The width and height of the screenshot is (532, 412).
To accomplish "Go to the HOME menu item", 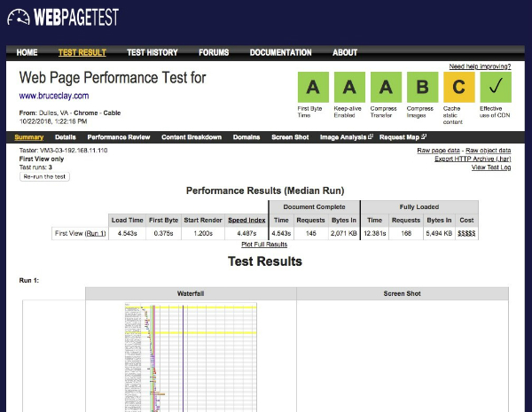I will tap(27, 52).
